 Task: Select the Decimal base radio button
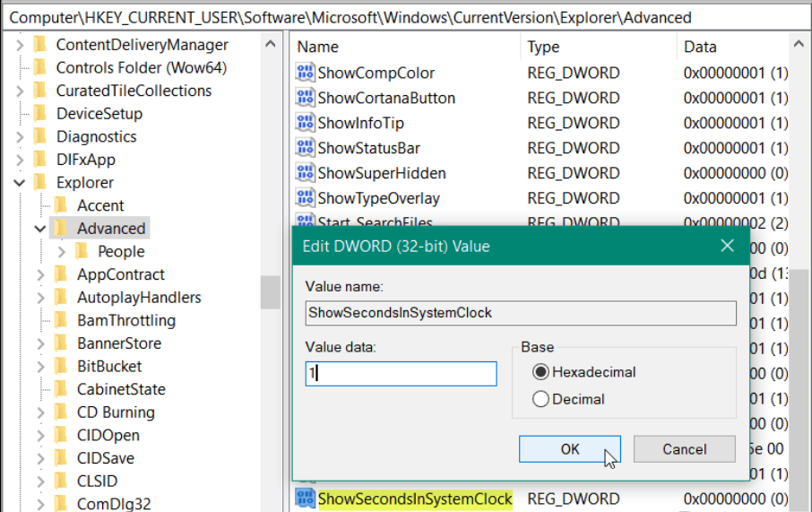point(540,400)
